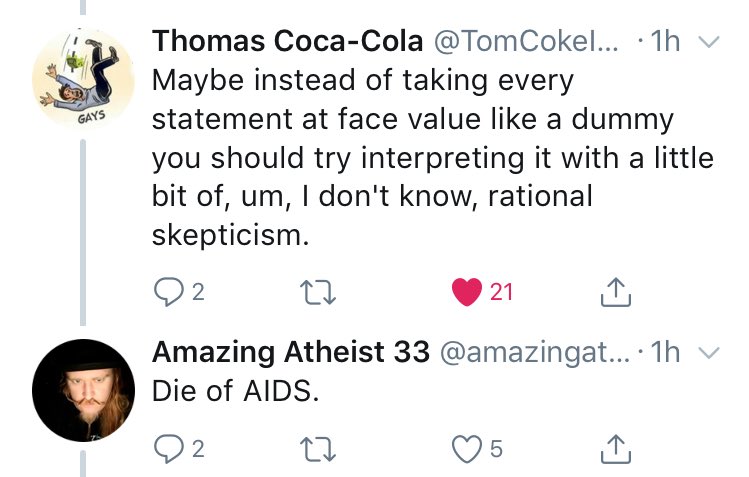This screenshot has width=749, height=477.
Task: Reply to Amazing Atheist 33's tweet
Action: (x=166, y=449)
